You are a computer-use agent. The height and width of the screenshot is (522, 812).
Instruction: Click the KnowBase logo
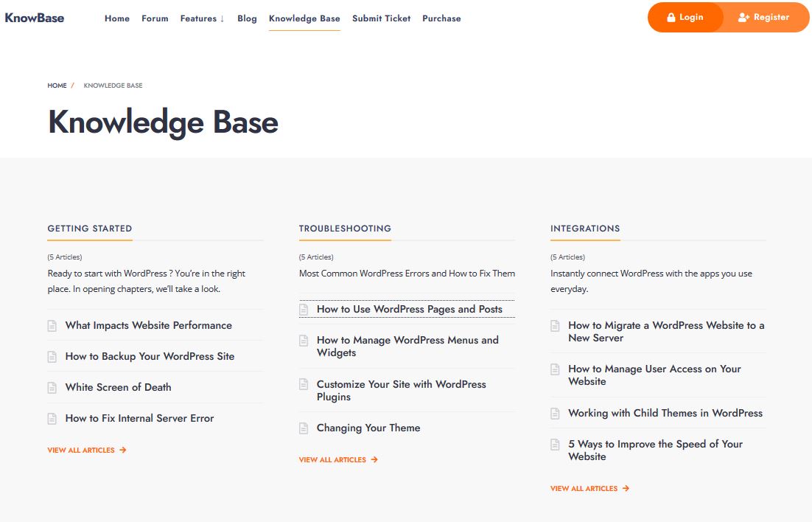pos(35,18)
